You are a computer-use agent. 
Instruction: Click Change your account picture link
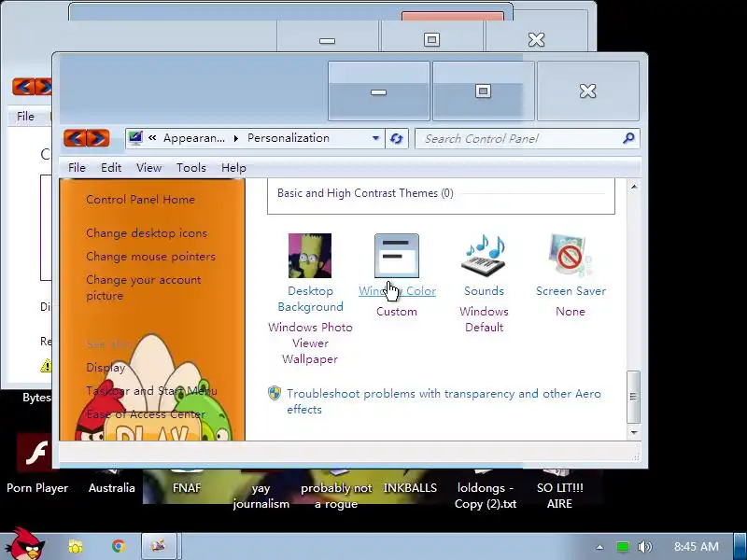point(144,287)
